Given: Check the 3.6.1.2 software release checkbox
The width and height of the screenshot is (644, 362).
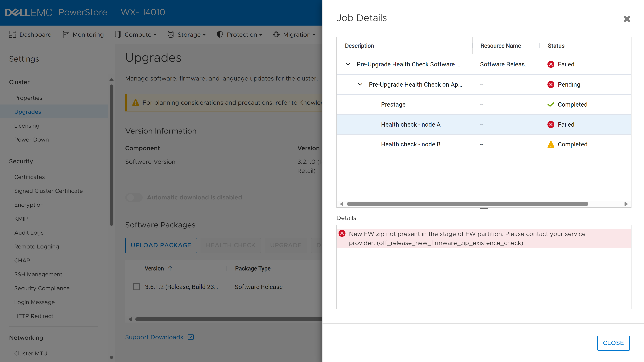Looking at the screenshot, I should (x=136, y=287).
